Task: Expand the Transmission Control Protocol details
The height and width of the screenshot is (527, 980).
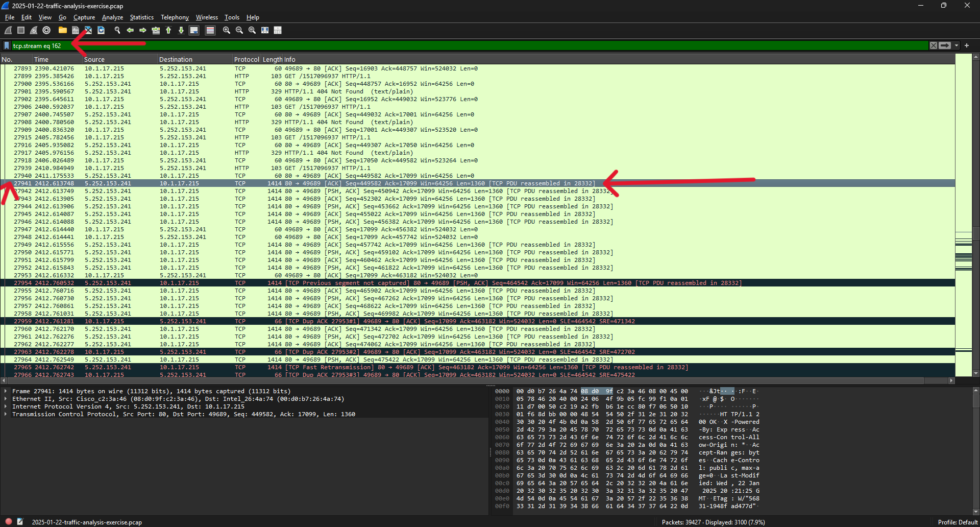Action: [6, 414]
